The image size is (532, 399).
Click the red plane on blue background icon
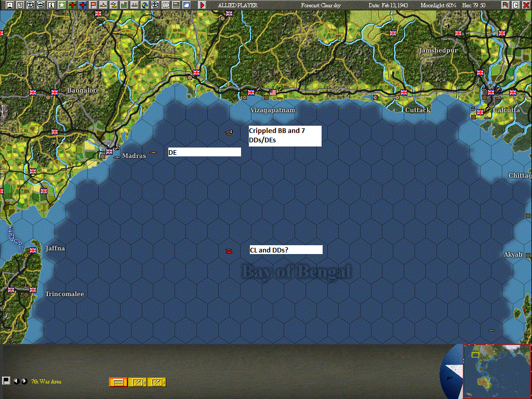[83, 5]
